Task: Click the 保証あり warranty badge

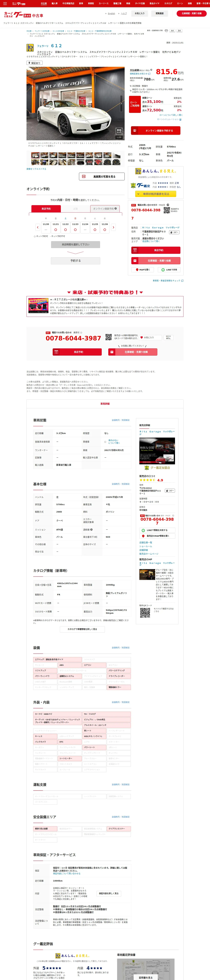Action: [x=34, y=63]
